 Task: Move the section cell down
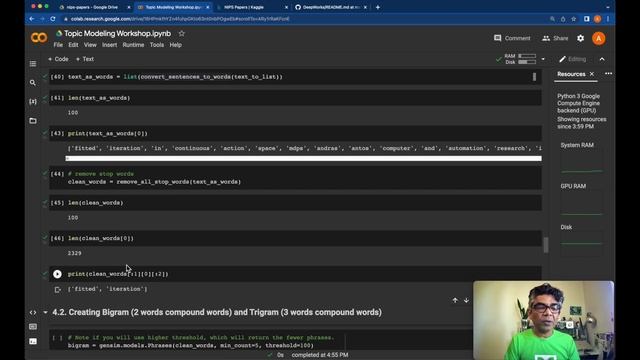click(x=466, y=300)
